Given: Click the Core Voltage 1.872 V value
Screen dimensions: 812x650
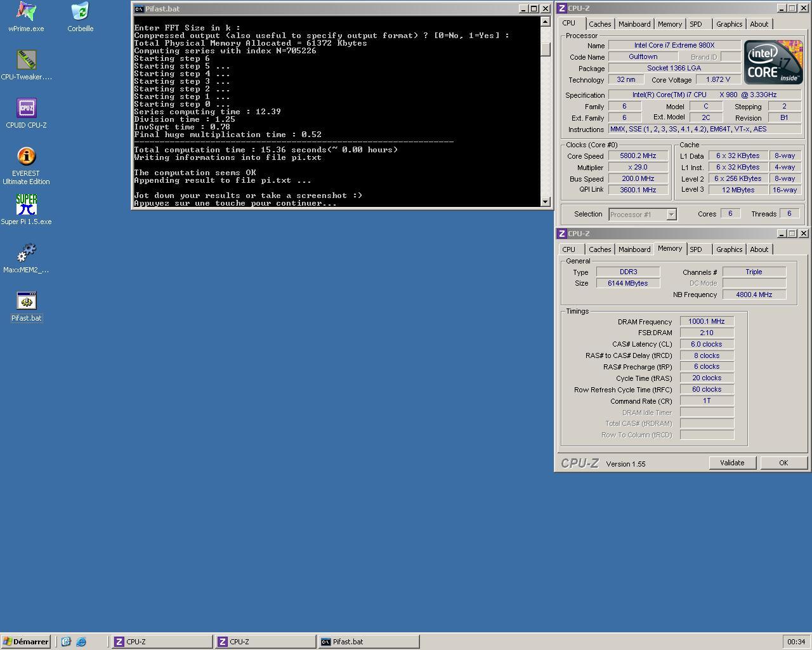Looking at the screenshot, I should tap(717, 79).
